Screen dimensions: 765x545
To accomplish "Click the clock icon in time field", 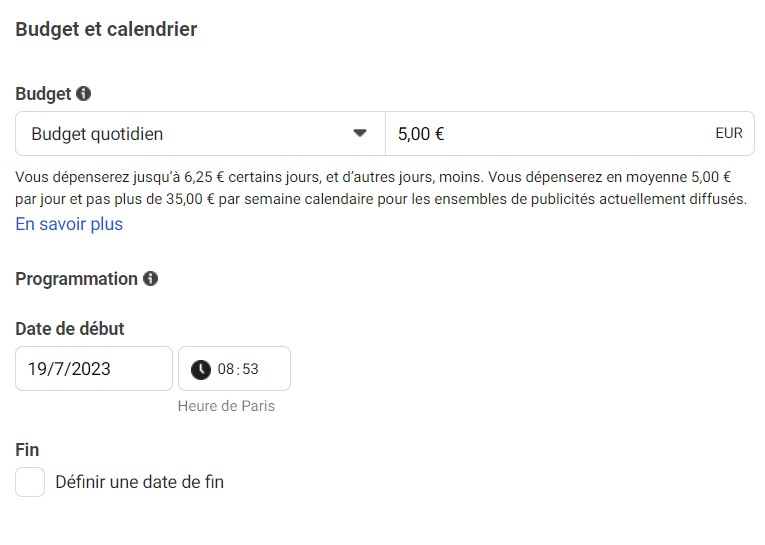I will point(201,369).
